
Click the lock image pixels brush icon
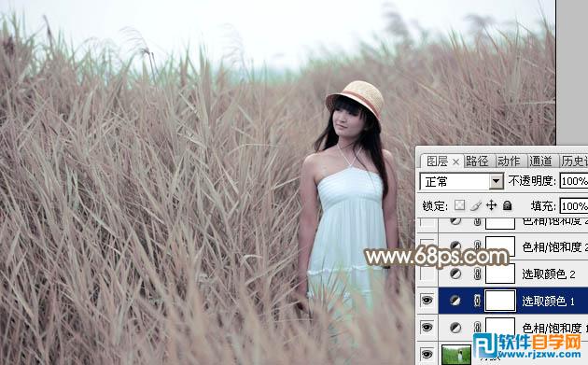click(475, 205)
